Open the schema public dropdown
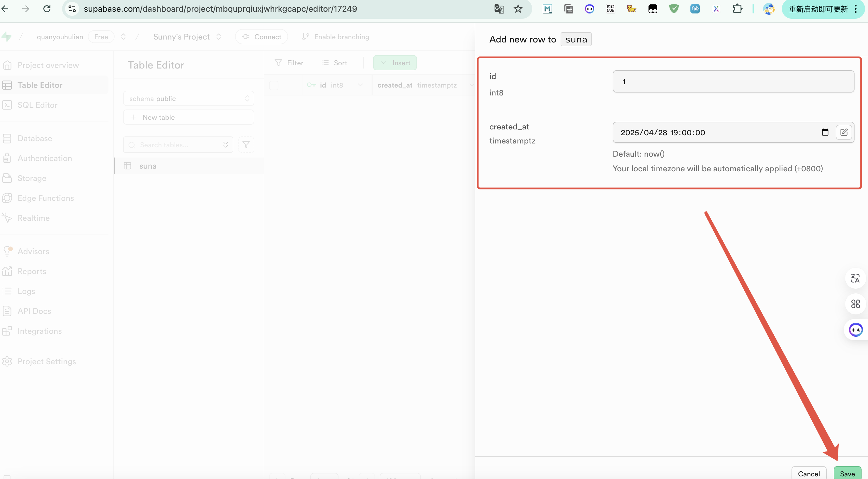The image size is (868, 479). 188,99
